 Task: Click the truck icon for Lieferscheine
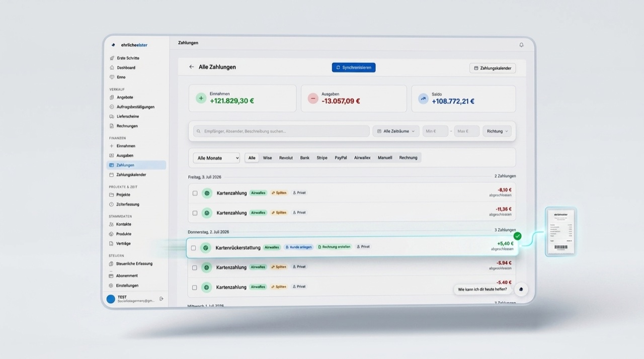point(112,116)
